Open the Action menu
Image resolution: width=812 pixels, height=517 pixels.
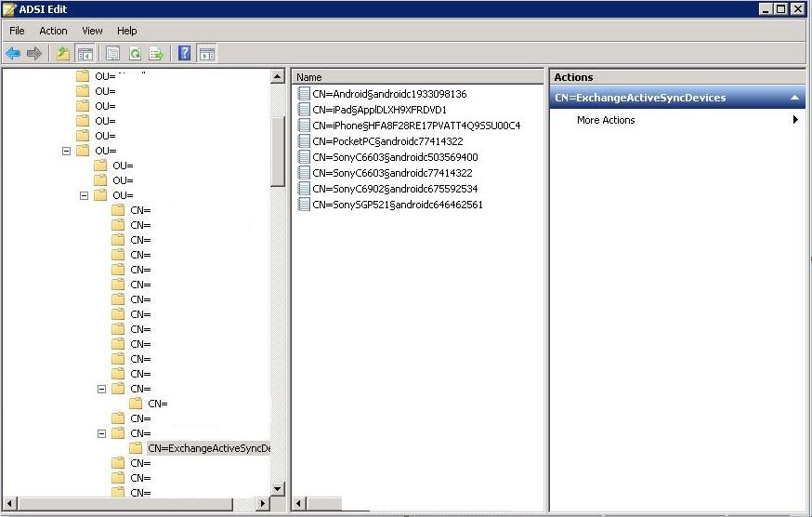(53, 31)
